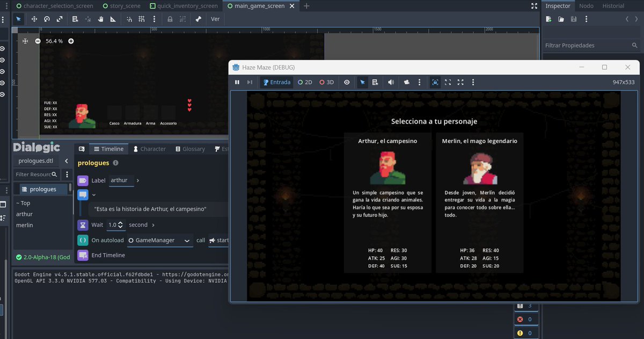Image resolution: width=644 pixels, height=339 pixels.
Task: Go to previous object in Inspector history
Action: tap(627, 19)
